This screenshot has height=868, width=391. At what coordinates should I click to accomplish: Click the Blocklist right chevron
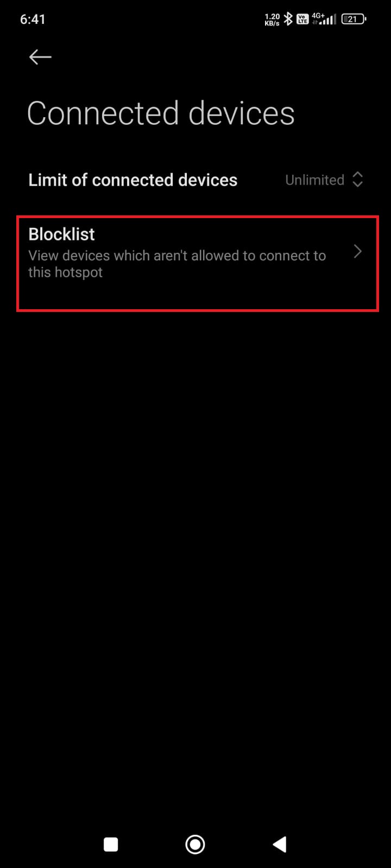pyautogui.click(x=357, y=251)
